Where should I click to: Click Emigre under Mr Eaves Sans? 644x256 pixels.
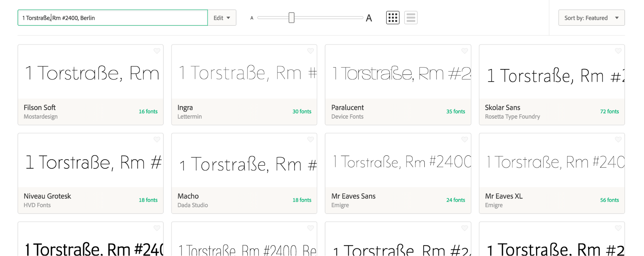(340, 205)
